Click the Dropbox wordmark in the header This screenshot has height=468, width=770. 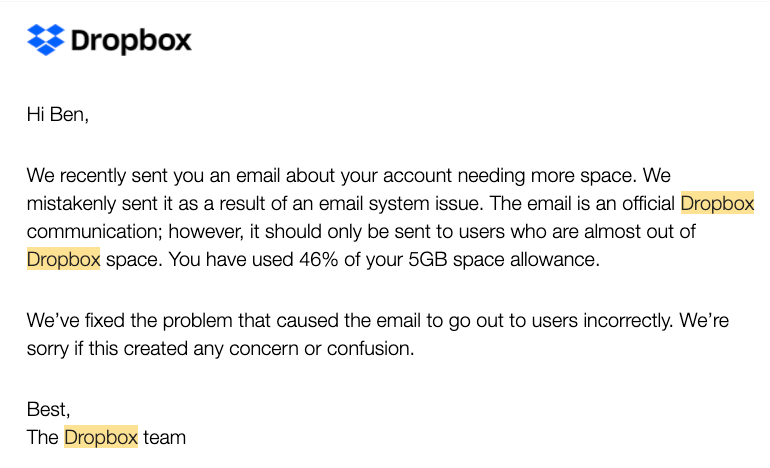[131, 41]
